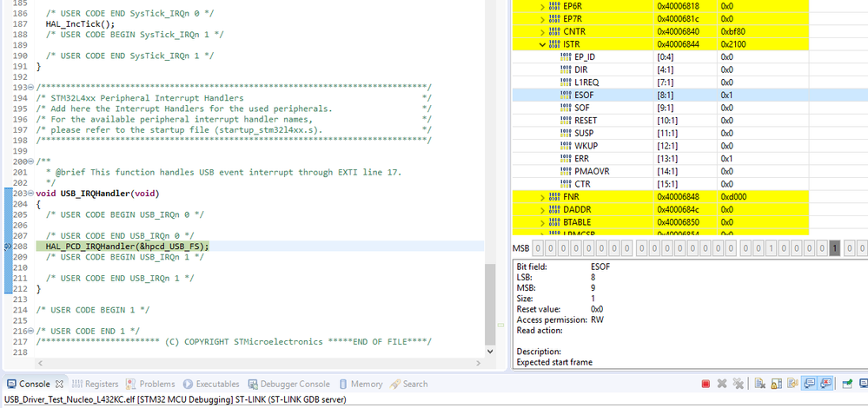Click the horizontal scrollbar left arrow

(x=39, y=363)
